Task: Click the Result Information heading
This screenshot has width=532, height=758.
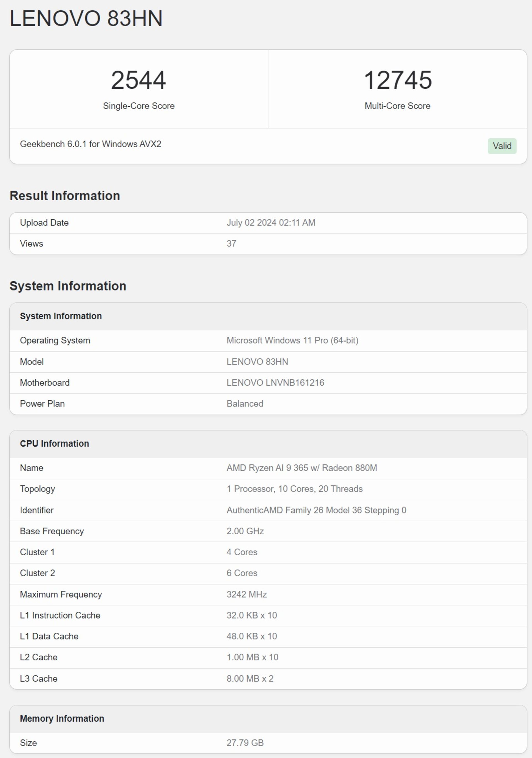Action: click(x=65, y=196)
